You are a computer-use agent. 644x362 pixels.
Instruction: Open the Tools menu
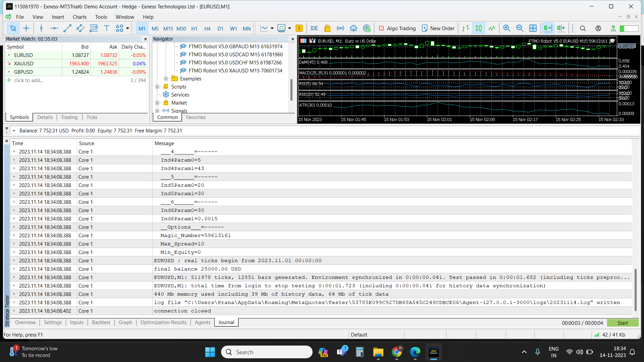[x=101, y=17]
